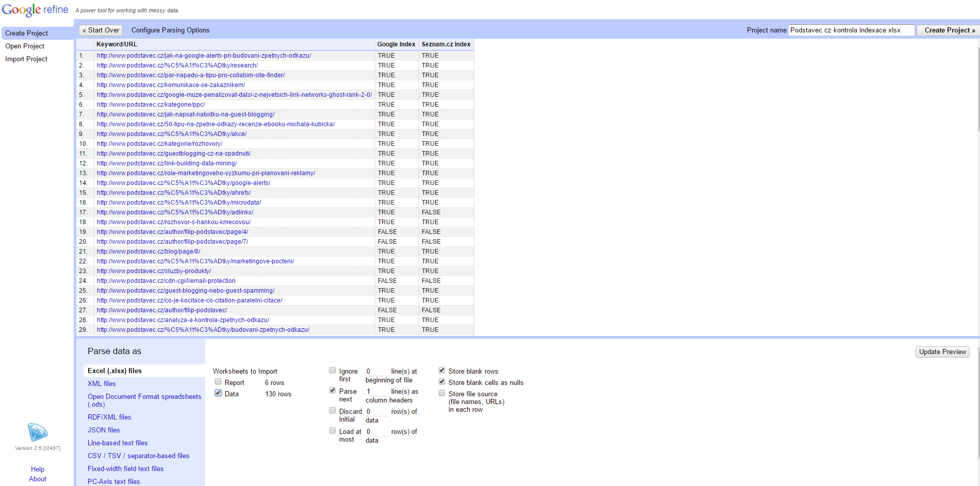Viewport: 980px width, 486px height.
Task: Open the link-building-data-mining URL
Action: pyautogui.click(x=167, y=163)
